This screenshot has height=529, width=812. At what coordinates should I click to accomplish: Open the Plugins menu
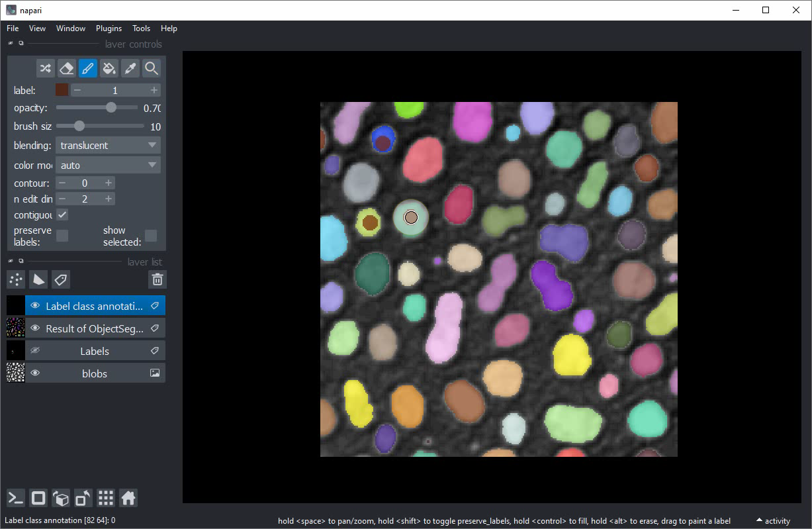109,28
